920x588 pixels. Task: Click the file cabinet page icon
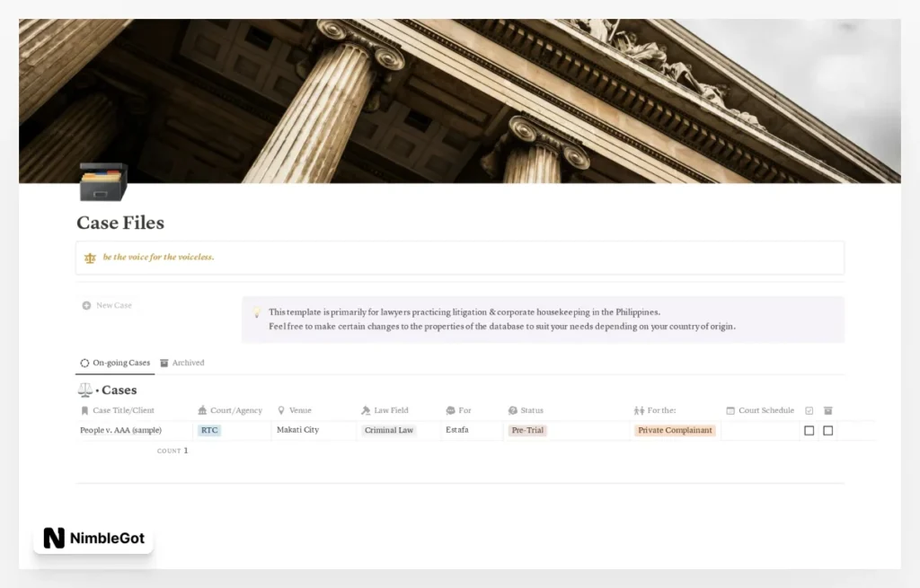click(102, 182)
